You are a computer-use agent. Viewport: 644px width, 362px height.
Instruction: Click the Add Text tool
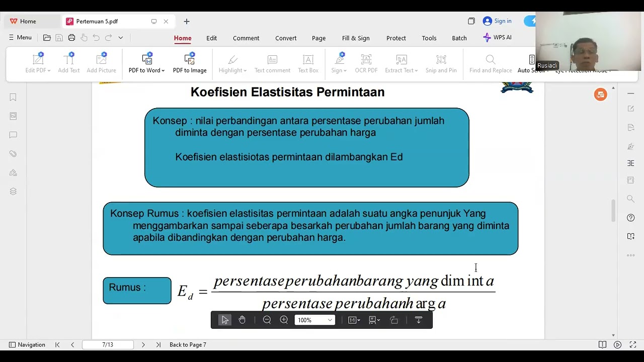(69, 63)
